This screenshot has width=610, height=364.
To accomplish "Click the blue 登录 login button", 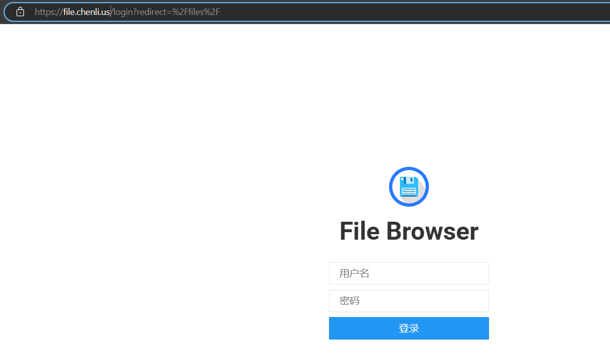I will coord(409,328).
